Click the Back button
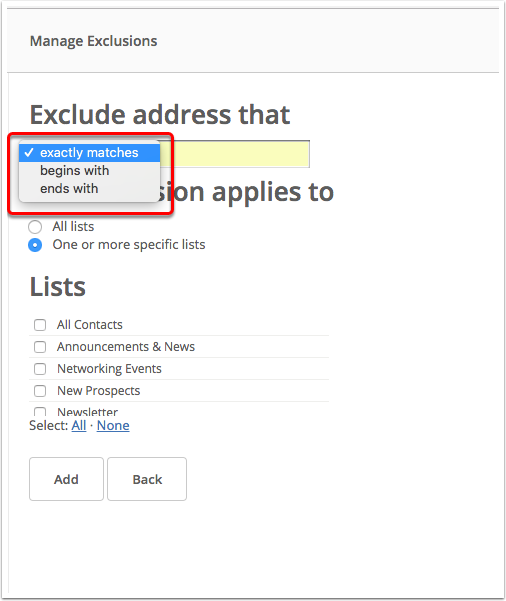The width and height of the screenshot is (506, 601). pyautogui.click(x=147, y=479)
